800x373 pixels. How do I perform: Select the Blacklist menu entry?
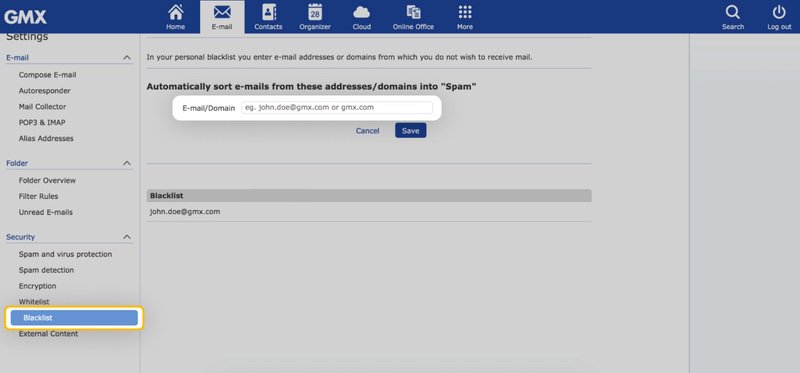[74, 318]
